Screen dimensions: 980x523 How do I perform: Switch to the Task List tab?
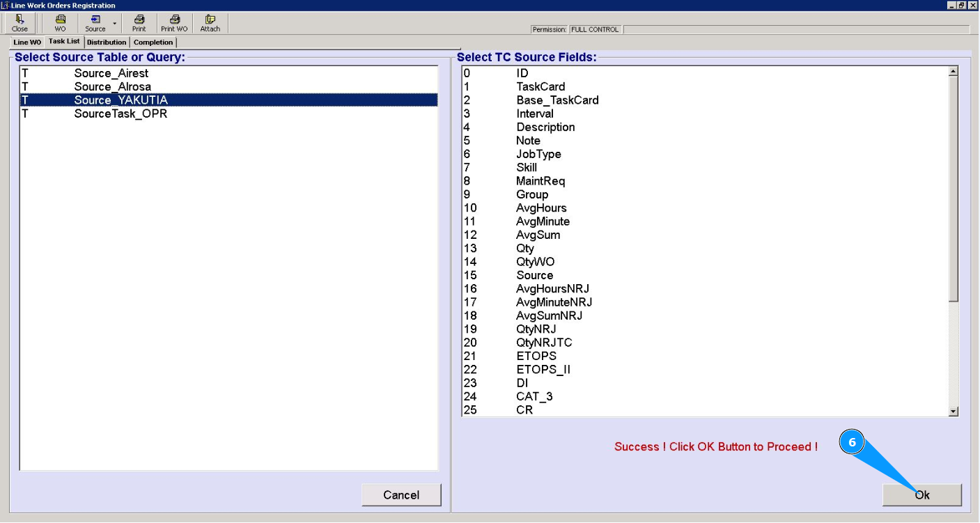click(64, 42)
